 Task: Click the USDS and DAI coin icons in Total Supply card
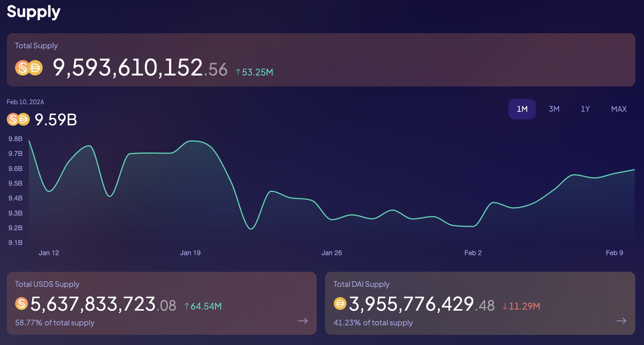29,68
